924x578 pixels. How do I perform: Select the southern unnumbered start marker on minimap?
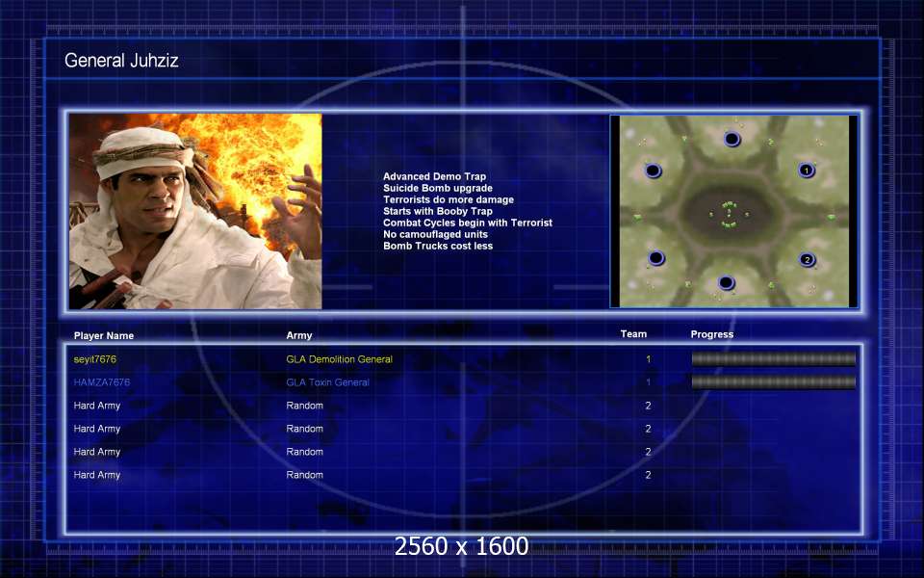pyautogui.click(x=726, y=283)
